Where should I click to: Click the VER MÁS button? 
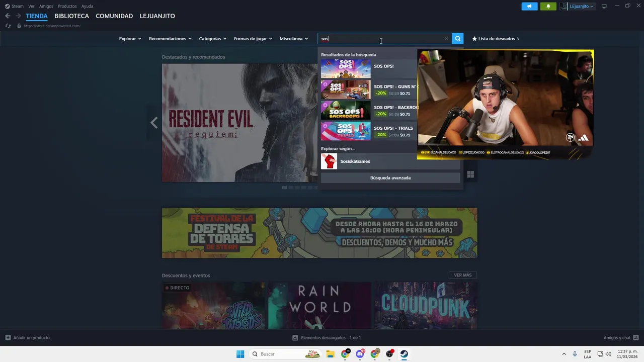point(462,275)
